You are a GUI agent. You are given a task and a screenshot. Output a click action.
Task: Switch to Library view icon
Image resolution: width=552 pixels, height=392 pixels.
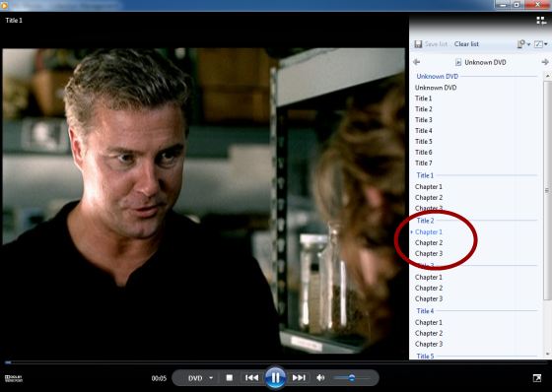[541, 21]
